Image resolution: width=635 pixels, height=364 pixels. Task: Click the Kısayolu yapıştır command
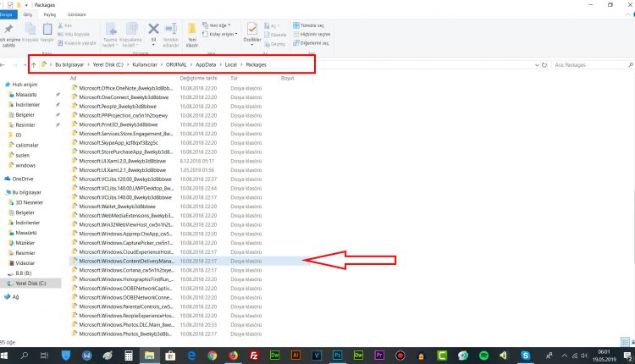[x=77, y=43]
